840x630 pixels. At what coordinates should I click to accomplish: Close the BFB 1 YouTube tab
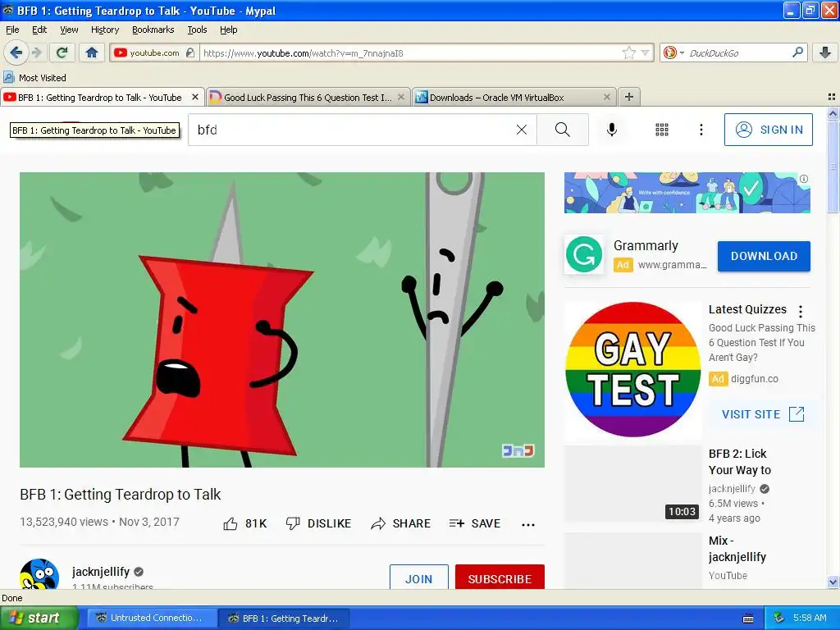[x=195, y=97]
